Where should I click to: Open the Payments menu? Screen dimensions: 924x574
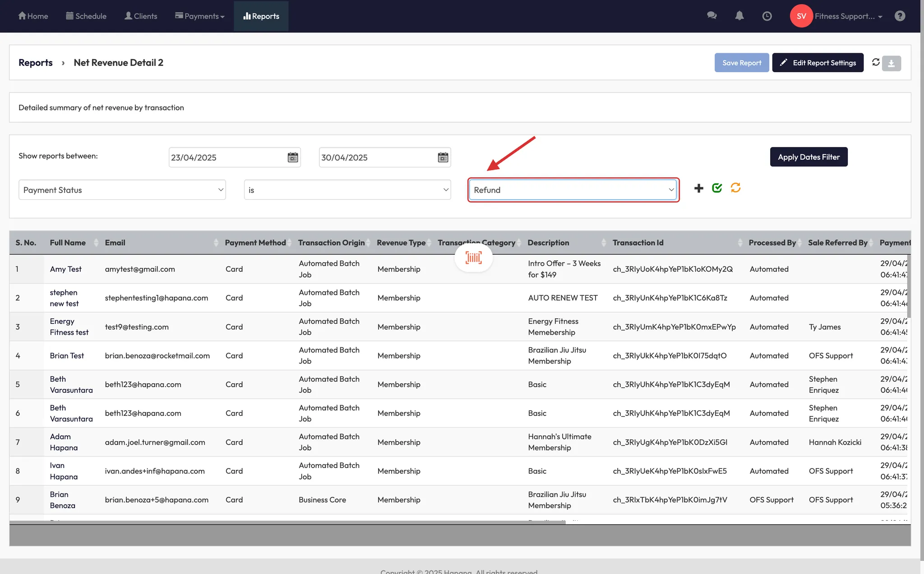[200, 16]
